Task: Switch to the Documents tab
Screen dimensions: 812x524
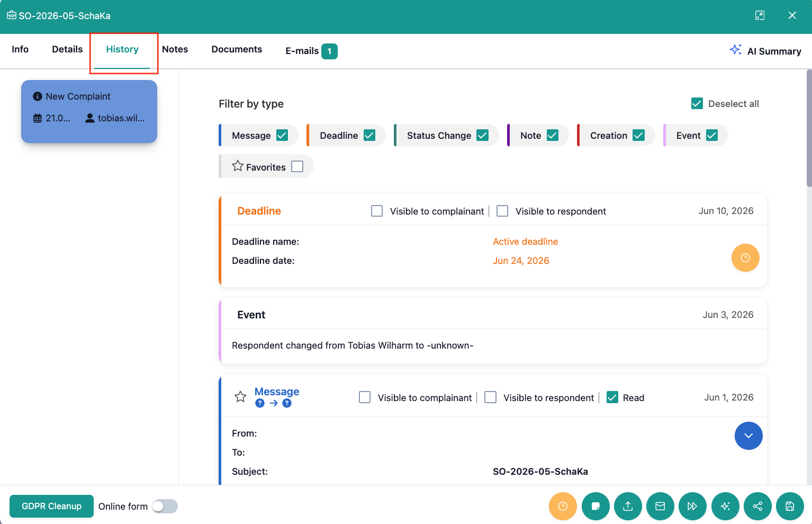Action: 237,49
